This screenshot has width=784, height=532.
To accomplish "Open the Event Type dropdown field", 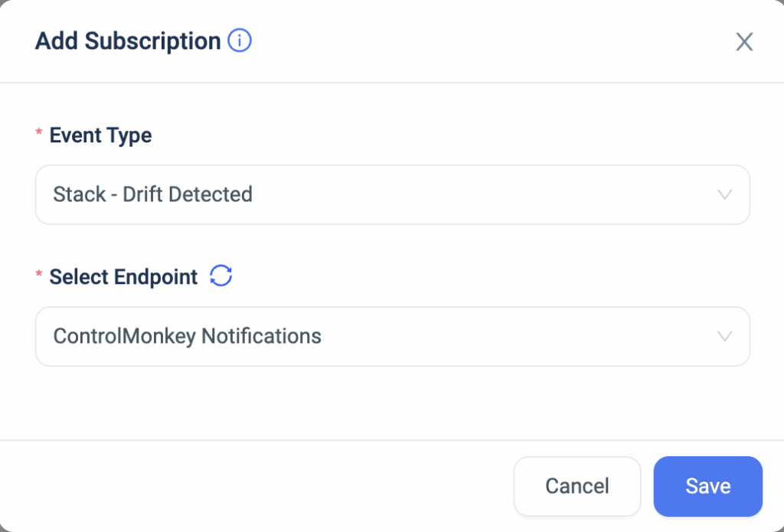I will [x=393, y=194].
